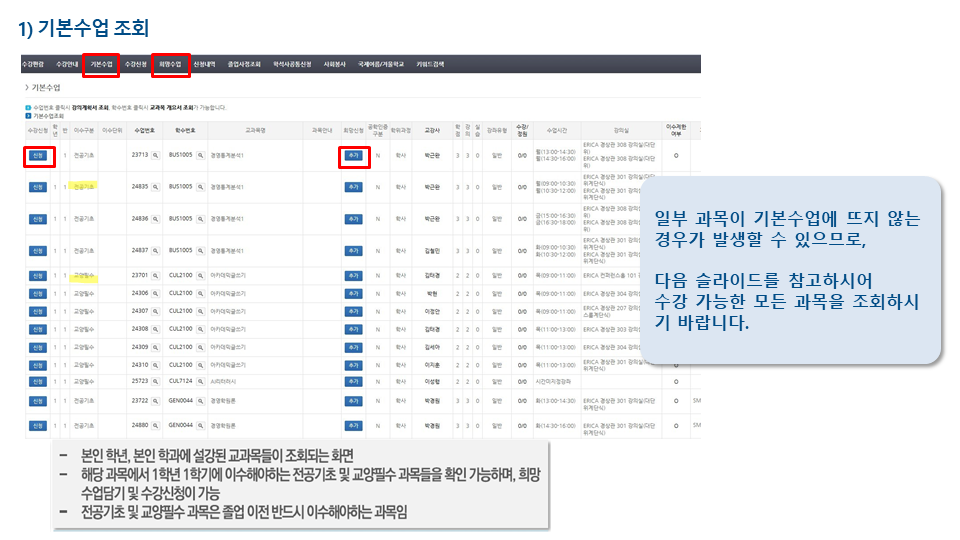Click magnifier icon next to 수업번호 24880
This screenshot has width=960, height=540.
click(155, 425)
